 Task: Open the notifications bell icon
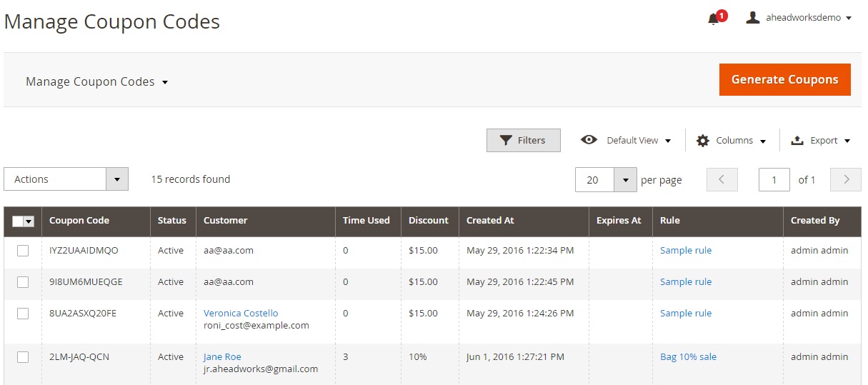(714, 19)
